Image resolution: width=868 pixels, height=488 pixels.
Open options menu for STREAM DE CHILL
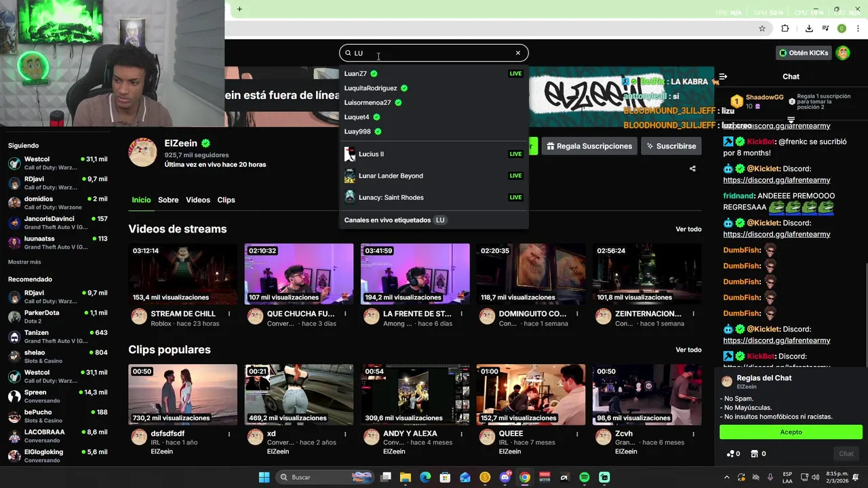click(229, 314)
